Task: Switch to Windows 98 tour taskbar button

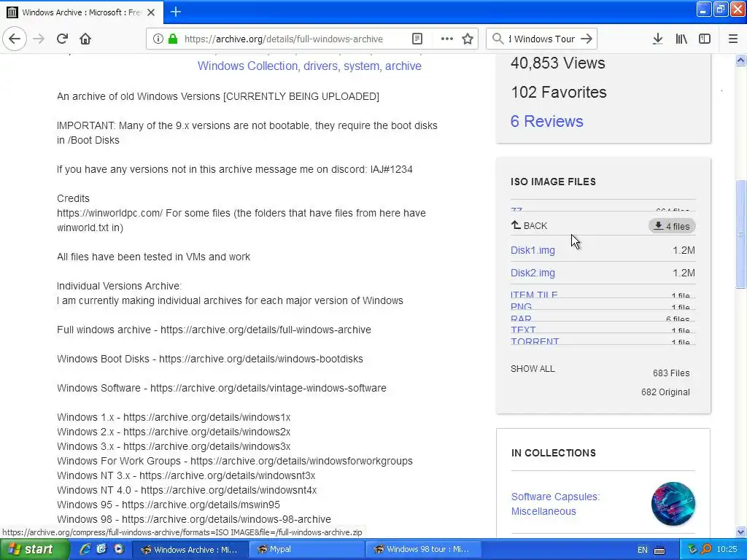Action: [x=423, y=550]
